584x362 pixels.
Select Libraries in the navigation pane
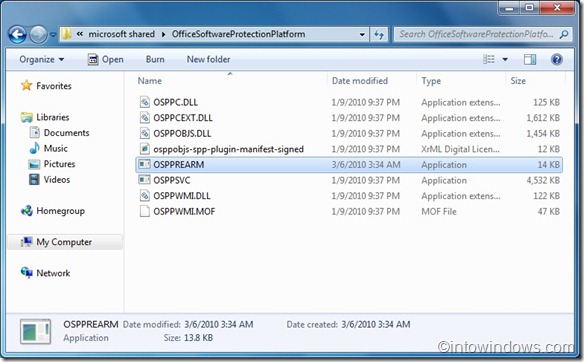(53, 117)
